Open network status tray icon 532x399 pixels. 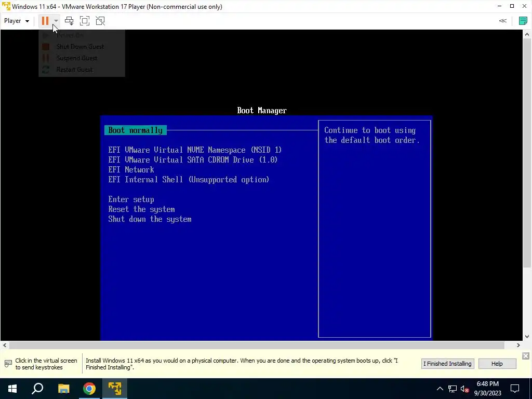click(453, 389)
